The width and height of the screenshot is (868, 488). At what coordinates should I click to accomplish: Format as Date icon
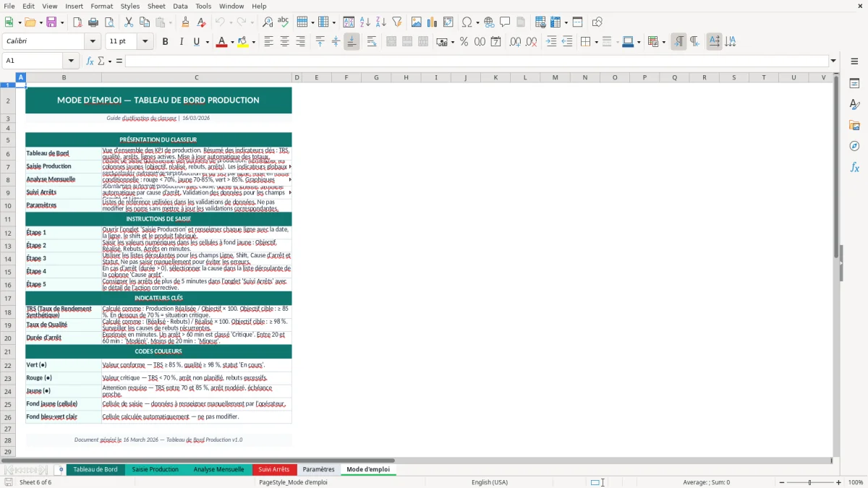(496, 42)
